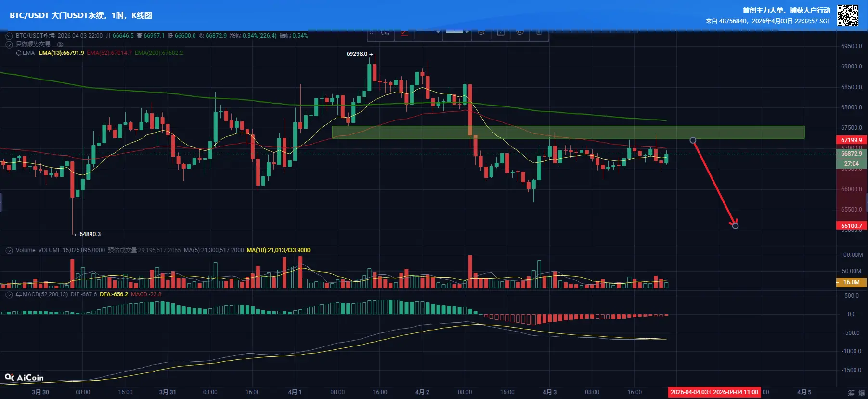
Task: Select the EMA(52) indicator value
Action: (x=109, y=53)
